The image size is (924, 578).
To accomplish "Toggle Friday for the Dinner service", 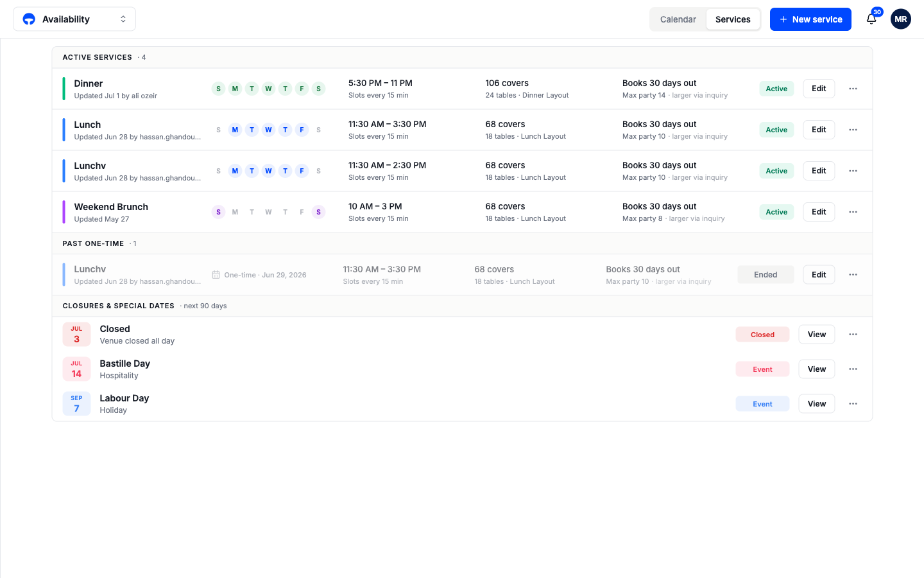I will (302, 89).
